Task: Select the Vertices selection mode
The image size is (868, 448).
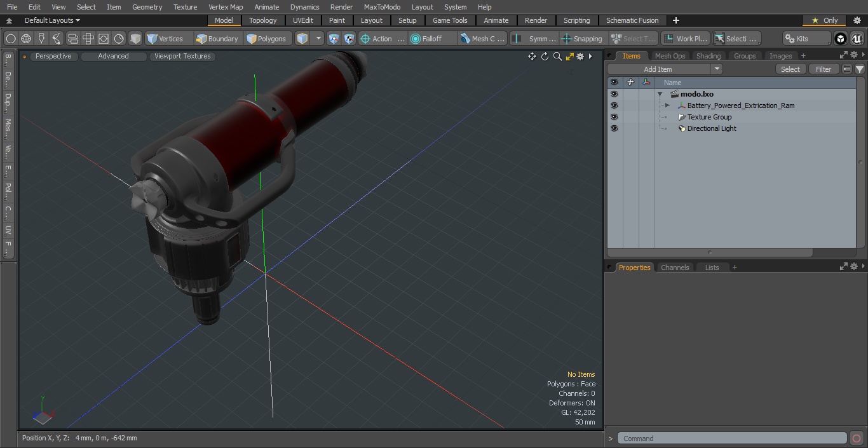Action: click(165, 39)
